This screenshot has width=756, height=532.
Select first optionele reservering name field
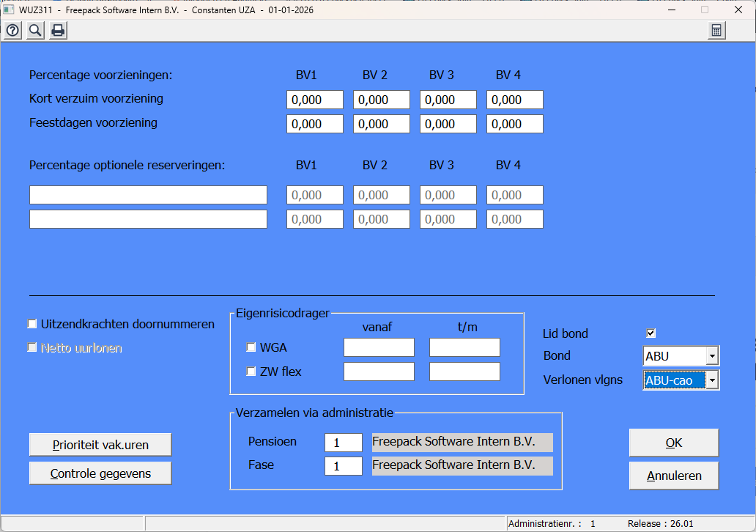point(148,195)
